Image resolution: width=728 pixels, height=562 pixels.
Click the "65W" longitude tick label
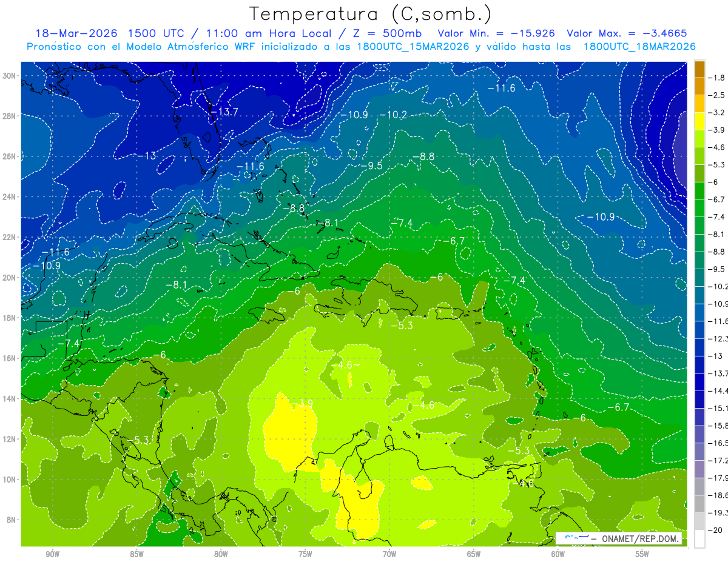click(474, 554)
